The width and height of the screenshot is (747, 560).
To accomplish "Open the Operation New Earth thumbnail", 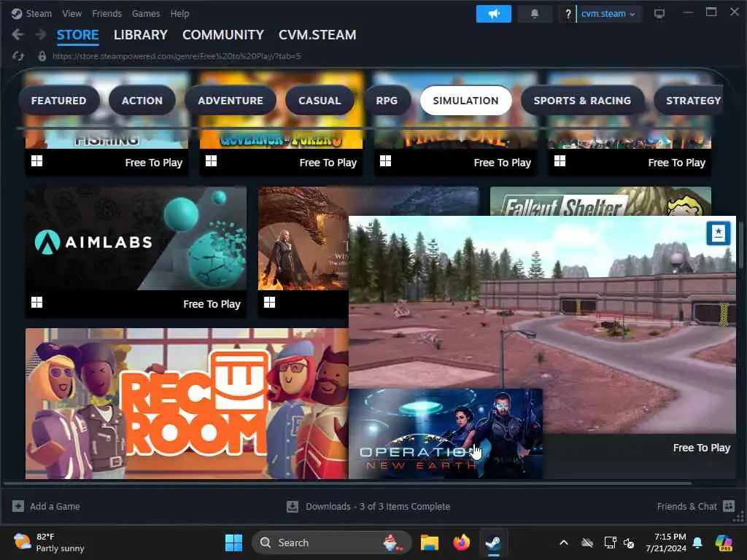I will pyautogui.click(x=446, y=433).
